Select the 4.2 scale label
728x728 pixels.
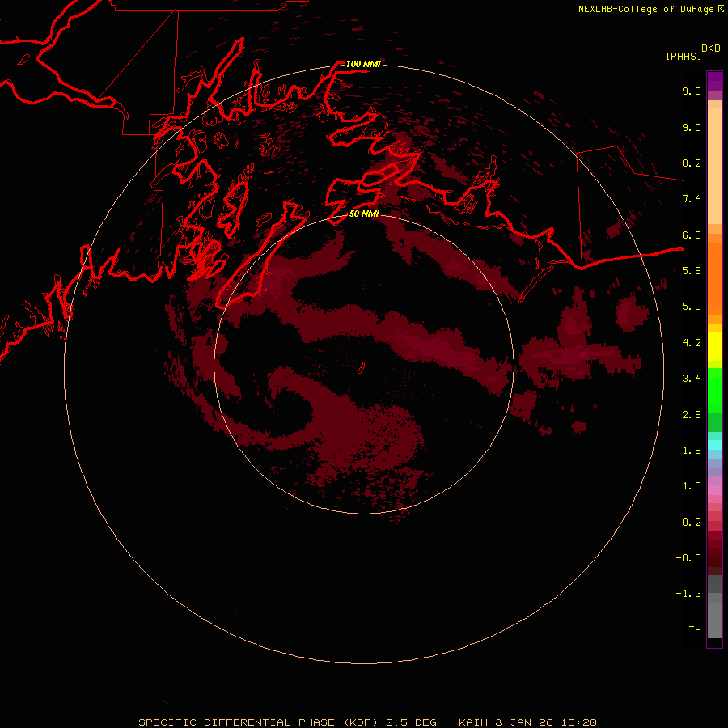point(692,342)
